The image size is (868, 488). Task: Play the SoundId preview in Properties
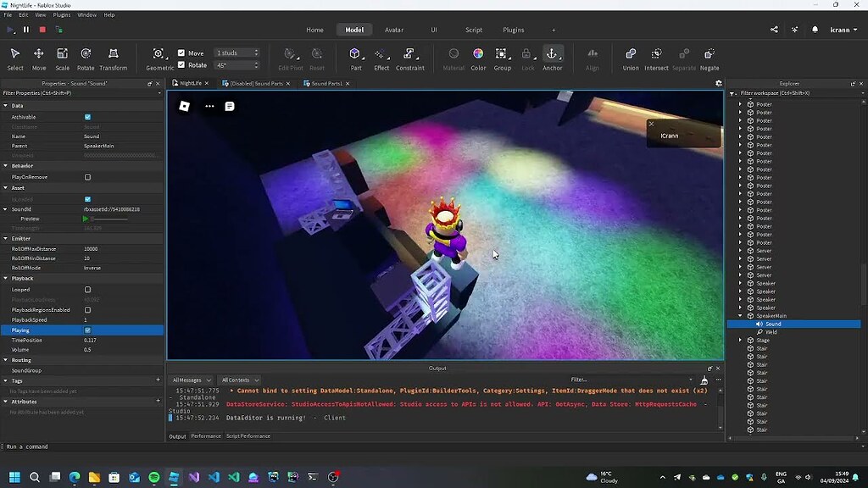(84, 219)
